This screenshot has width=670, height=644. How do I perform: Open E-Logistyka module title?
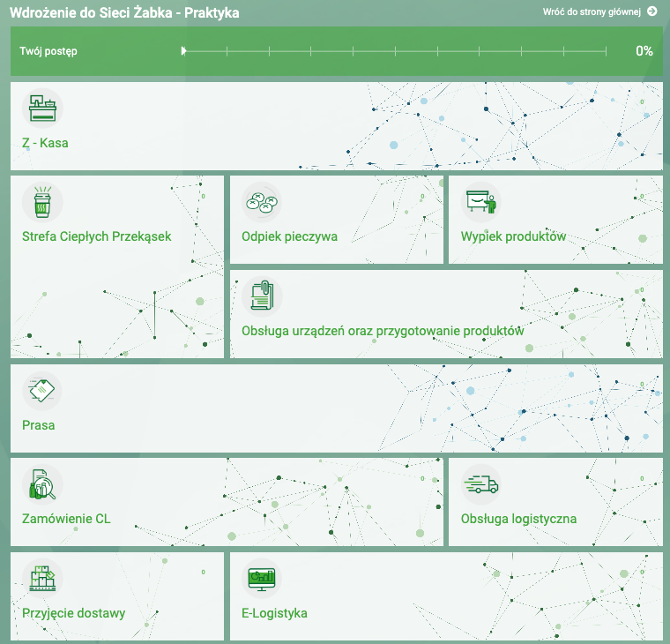pyautogui.click(x=274, y=613)
